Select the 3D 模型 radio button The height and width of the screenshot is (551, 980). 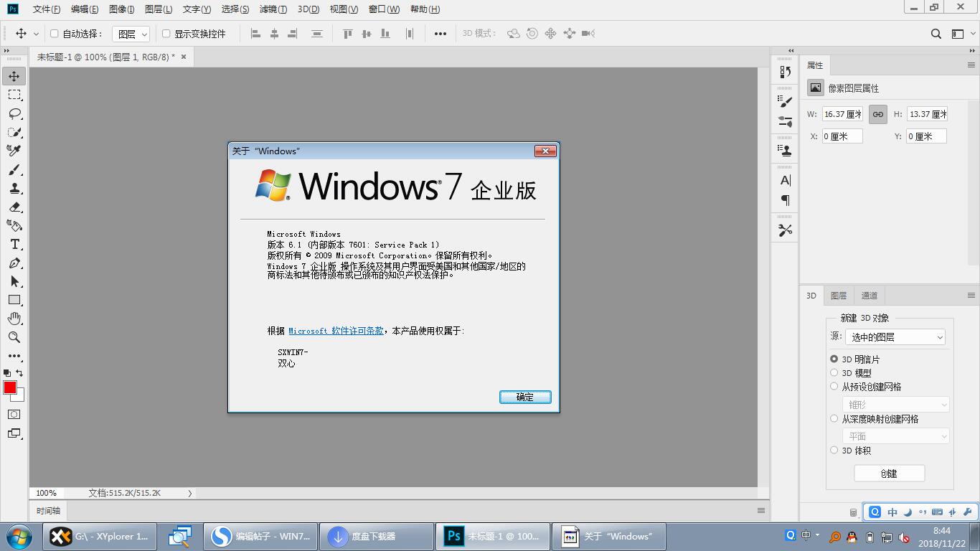click(x=834, y=372)
